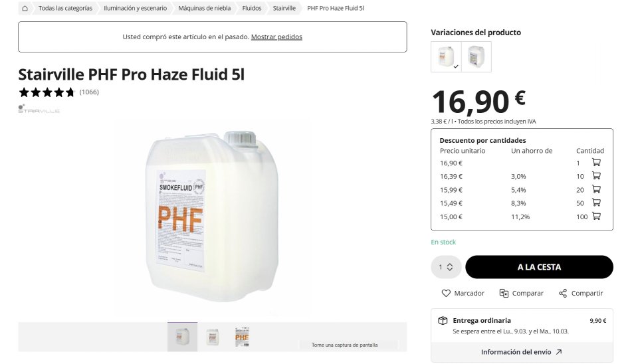Add 20 units via cart icon
Screen dimensions: 638x364
point(596,189)
